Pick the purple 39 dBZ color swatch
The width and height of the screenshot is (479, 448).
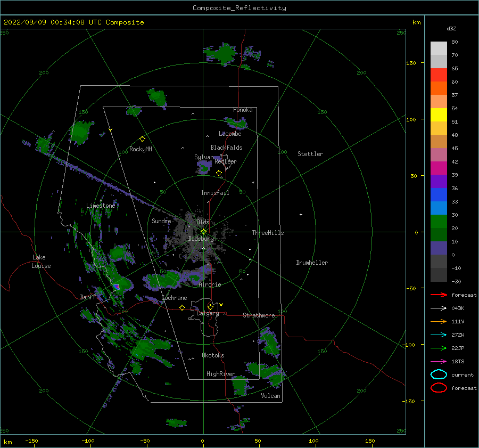(439, 181)
